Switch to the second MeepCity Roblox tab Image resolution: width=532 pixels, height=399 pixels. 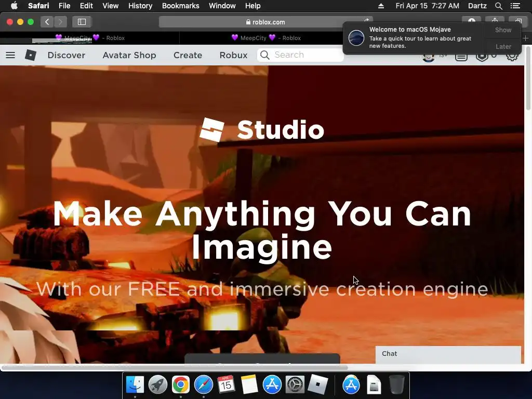pos(265,38)
